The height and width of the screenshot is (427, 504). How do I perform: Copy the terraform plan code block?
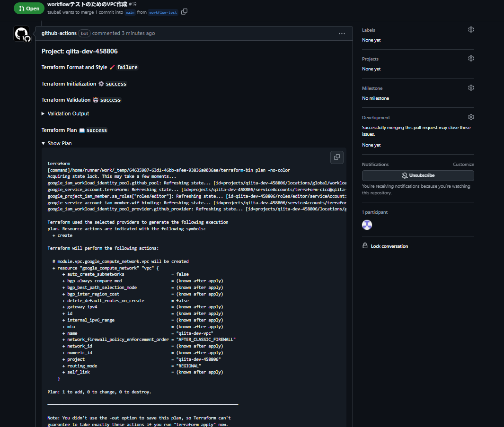[336, 157]
